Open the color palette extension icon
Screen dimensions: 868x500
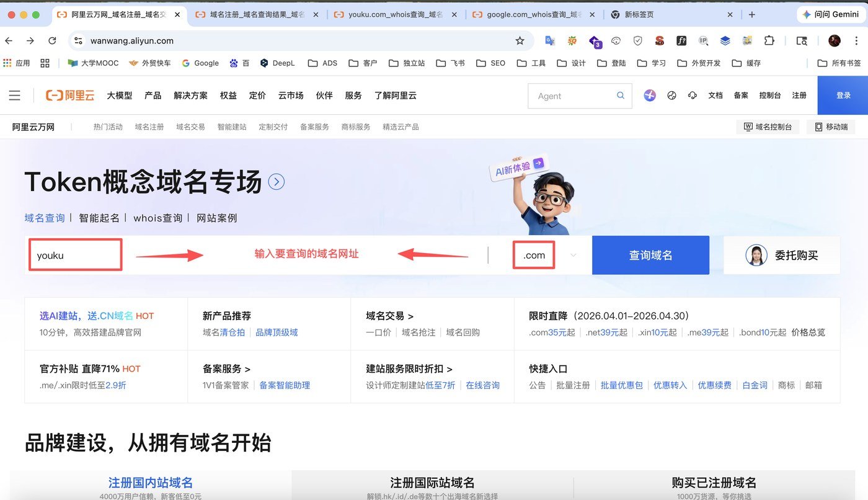(x=616, y=41)
